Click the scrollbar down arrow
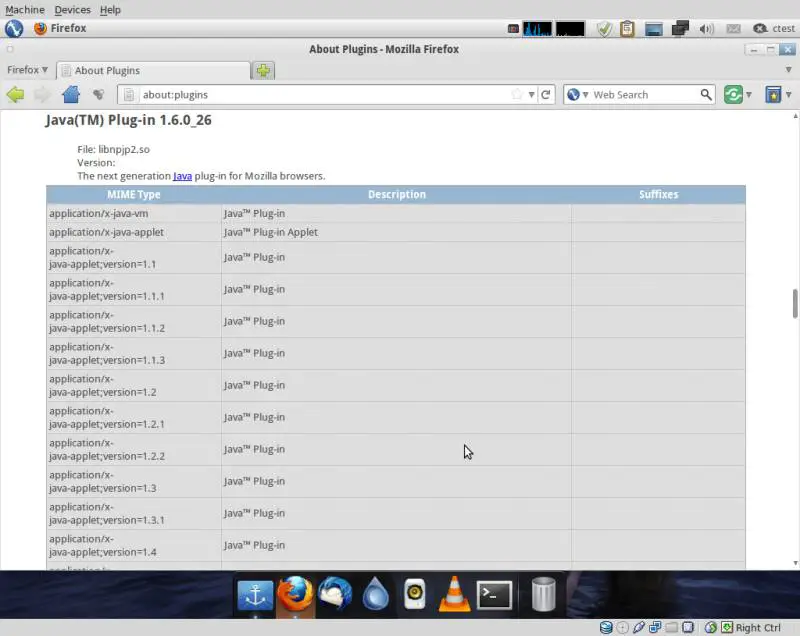The height and width of the screenshot is (636, 800). coord(795,563)
